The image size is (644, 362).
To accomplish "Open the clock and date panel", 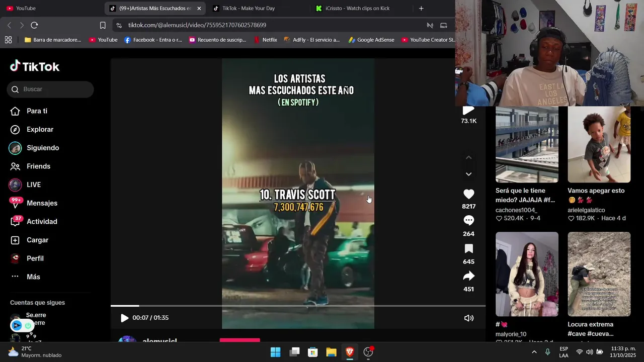I will (x=623, y=352).
